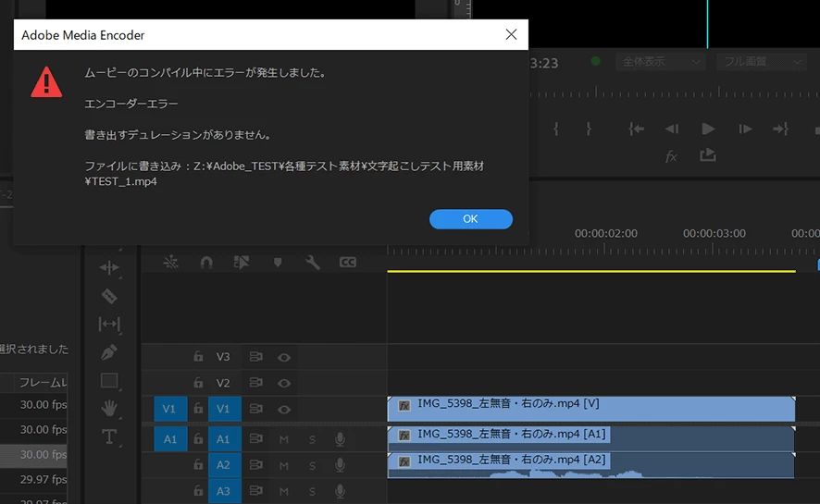
Task: Toggle sync lock on track A3
Action: click(x=255, y=490)
